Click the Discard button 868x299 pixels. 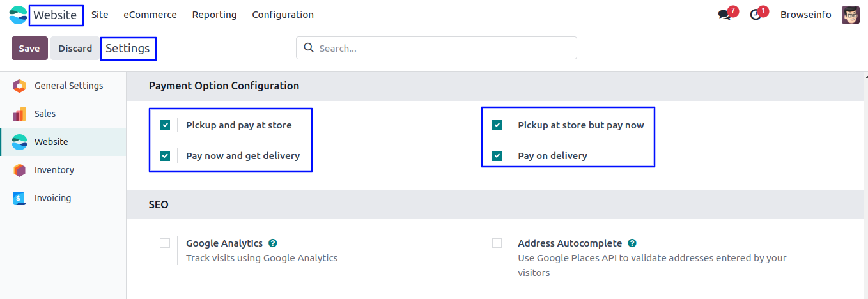(x=75, y=49)
